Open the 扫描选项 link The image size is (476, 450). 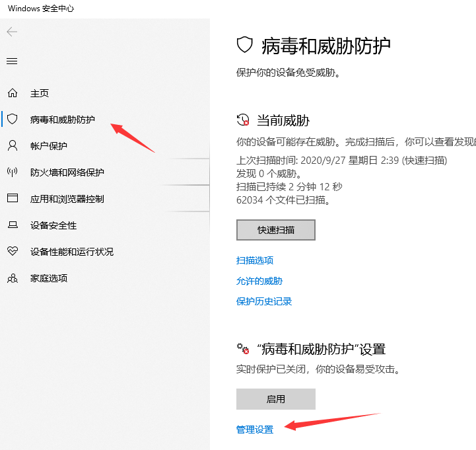click(255, 260)
